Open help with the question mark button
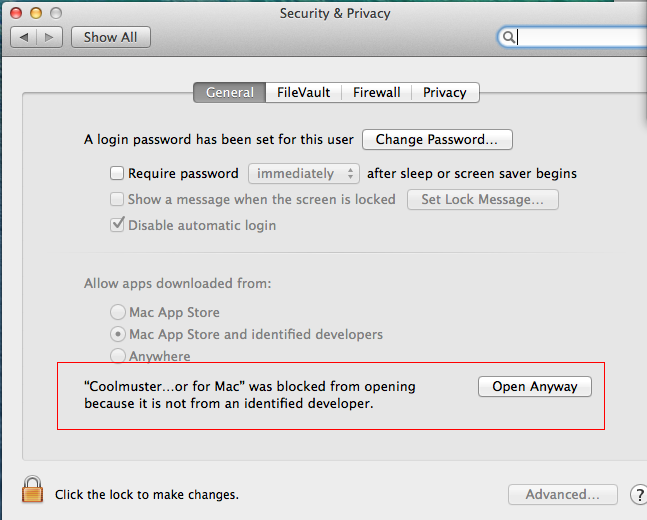The image size is (647, 520). point(639,494)
